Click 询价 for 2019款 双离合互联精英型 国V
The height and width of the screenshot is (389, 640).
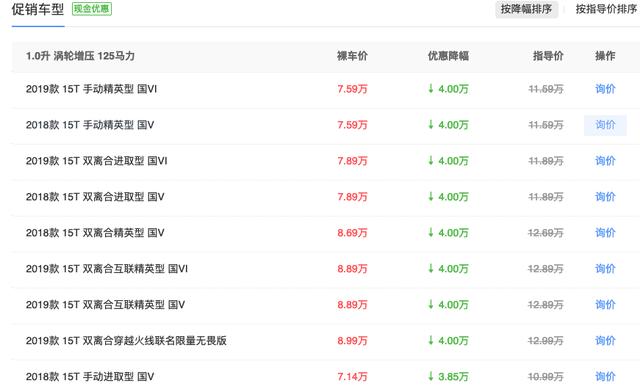(605, 305)
